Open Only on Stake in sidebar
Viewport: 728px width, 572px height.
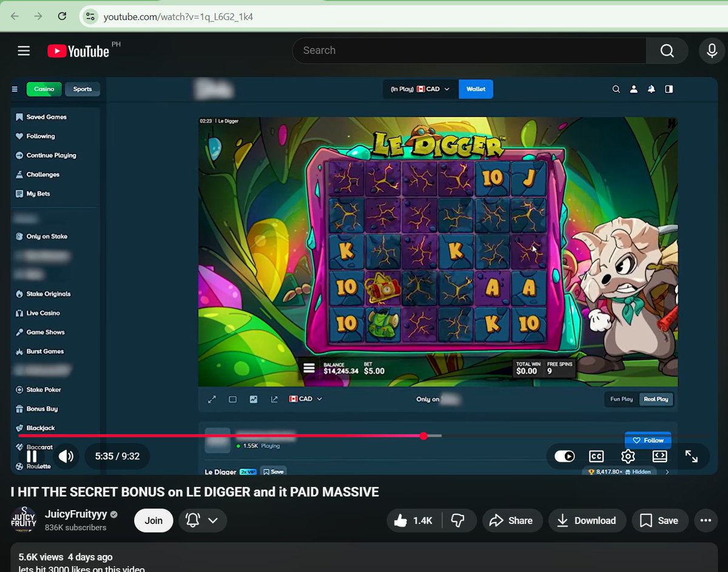(x=41, y=237)
